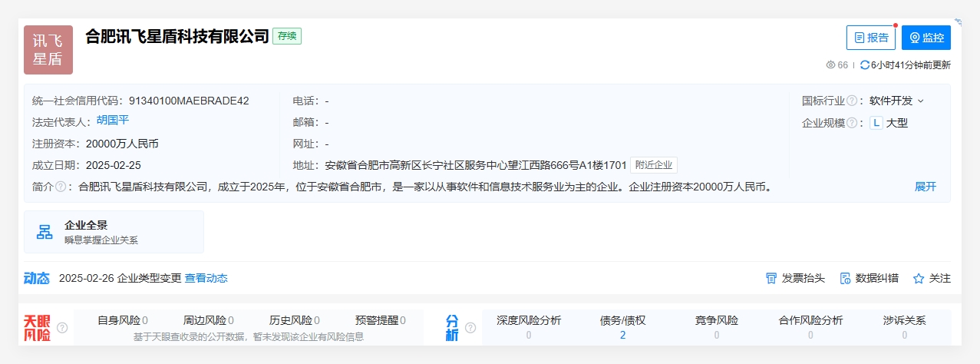This screenshot has height=364, width=980.
Task: Open 深度风险分析 item
Action: point(529,327)
